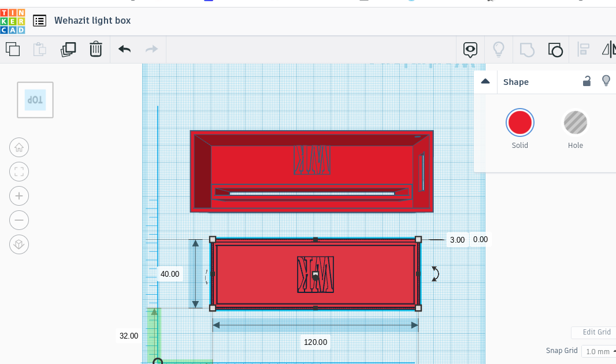Viewport: 616px width, 364px height.
Task: Click the Edit Grid button
Action: coord(598,332)
